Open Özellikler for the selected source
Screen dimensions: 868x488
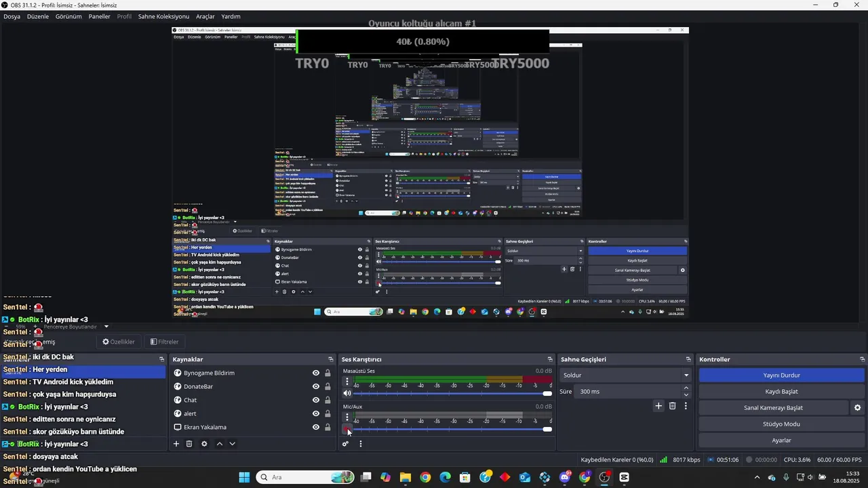pos(119,342)
